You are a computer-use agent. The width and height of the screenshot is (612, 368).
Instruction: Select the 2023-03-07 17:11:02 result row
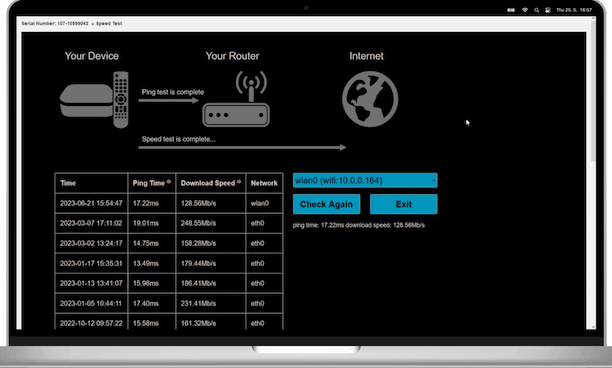(x=169, y=223)
